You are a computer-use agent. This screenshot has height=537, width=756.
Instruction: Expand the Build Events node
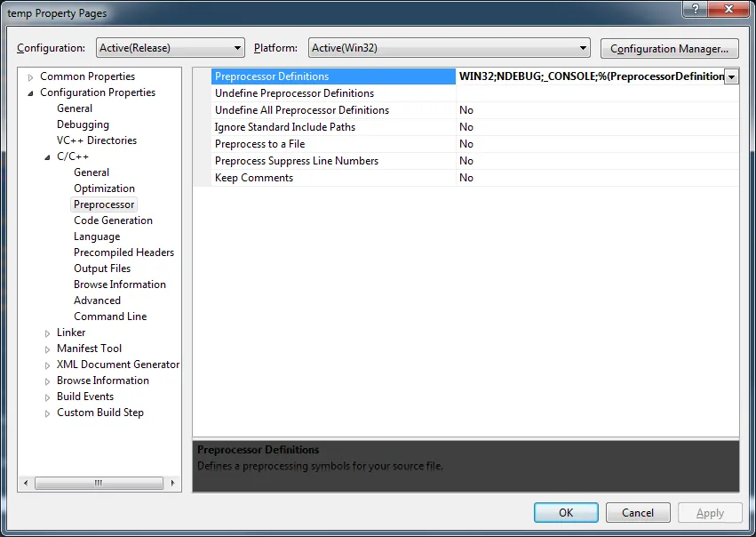47,397
